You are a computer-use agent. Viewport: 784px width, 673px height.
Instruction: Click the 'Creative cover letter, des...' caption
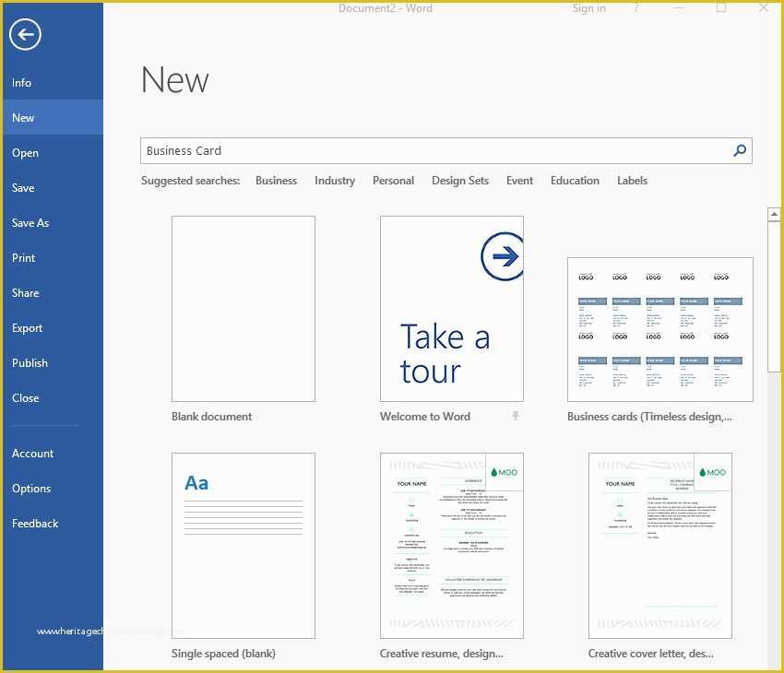coord(650,653)
